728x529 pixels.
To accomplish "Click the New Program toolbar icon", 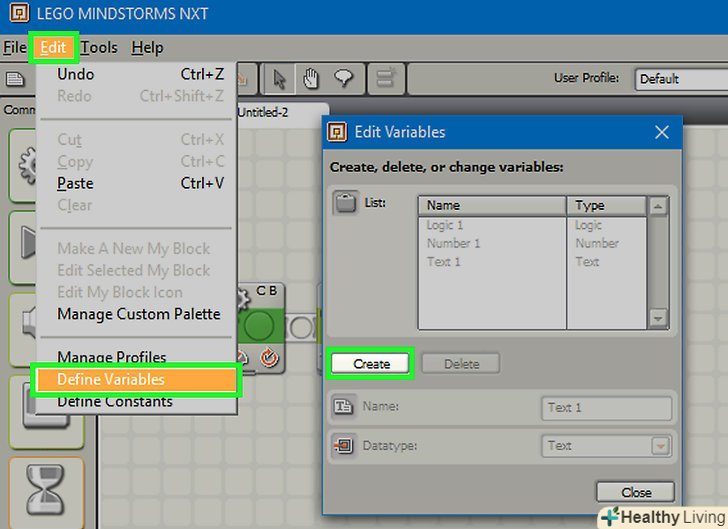I will (x=15, y=79).
